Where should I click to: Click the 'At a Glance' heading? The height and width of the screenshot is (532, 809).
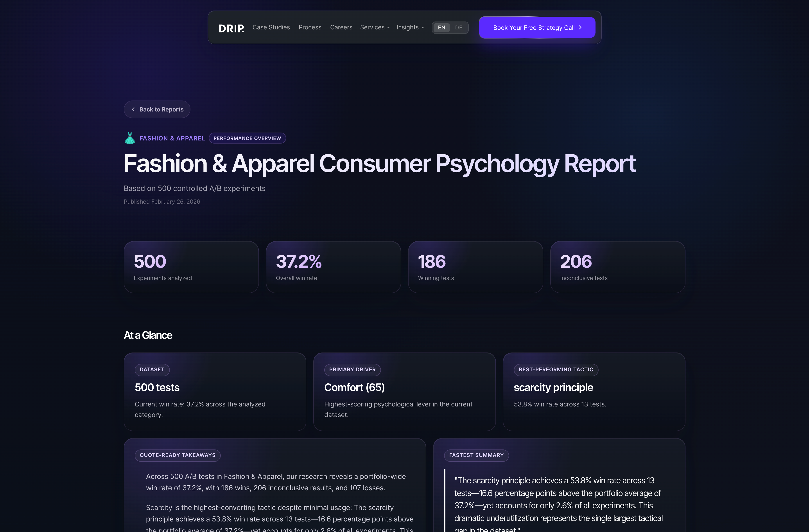click(148, 335)
